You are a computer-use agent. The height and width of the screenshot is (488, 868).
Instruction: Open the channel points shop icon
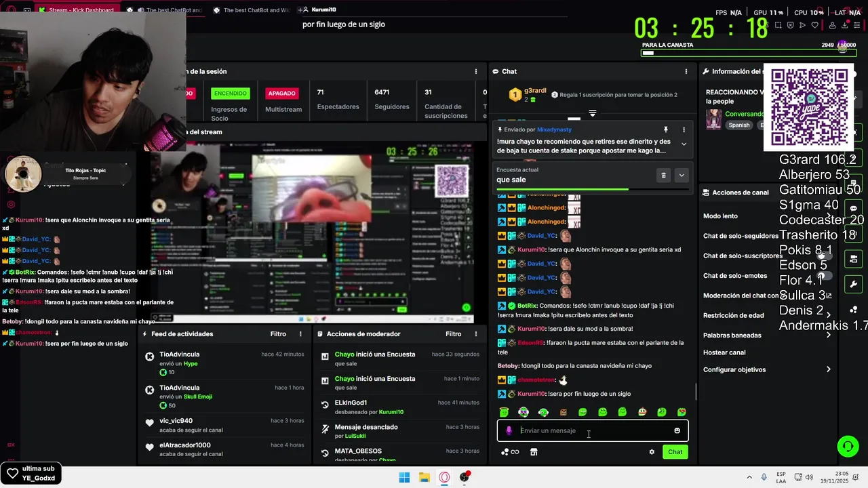(x=534, y=452)
